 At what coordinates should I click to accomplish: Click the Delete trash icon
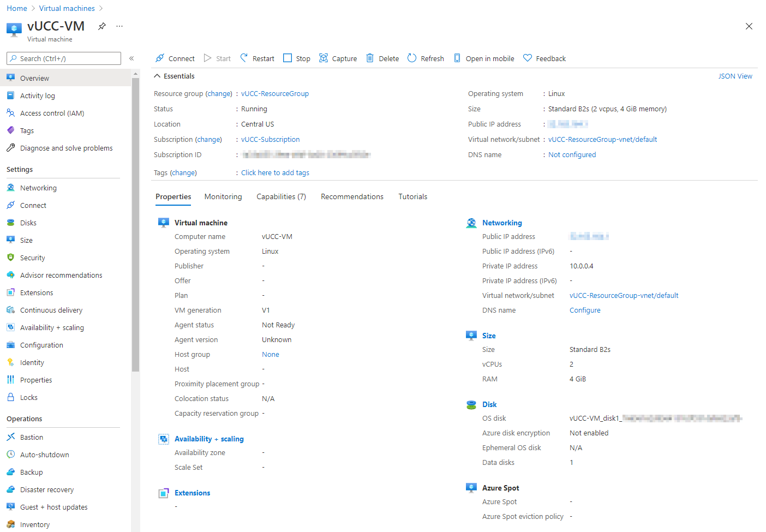click(370, 58)
